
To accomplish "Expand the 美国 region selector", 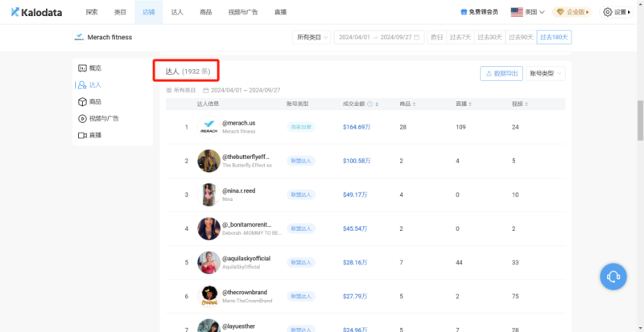I will [528, 12].
